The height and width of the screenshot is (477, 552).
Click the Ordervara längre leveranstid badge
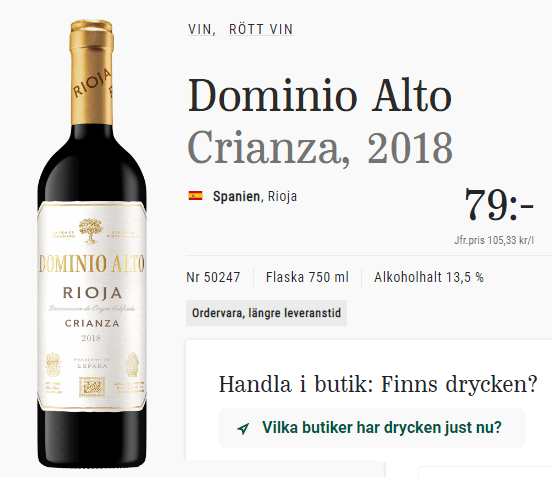266,313
